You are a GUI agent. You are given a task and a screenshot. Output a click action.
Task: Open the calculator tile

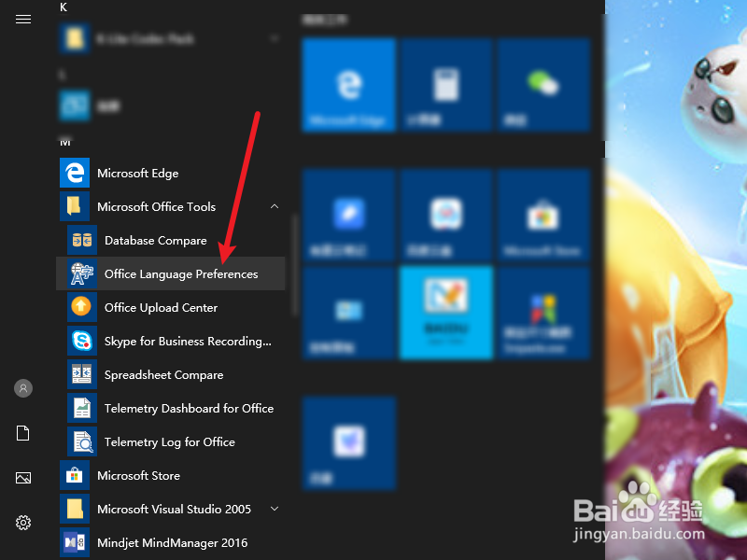pos(446,85)
